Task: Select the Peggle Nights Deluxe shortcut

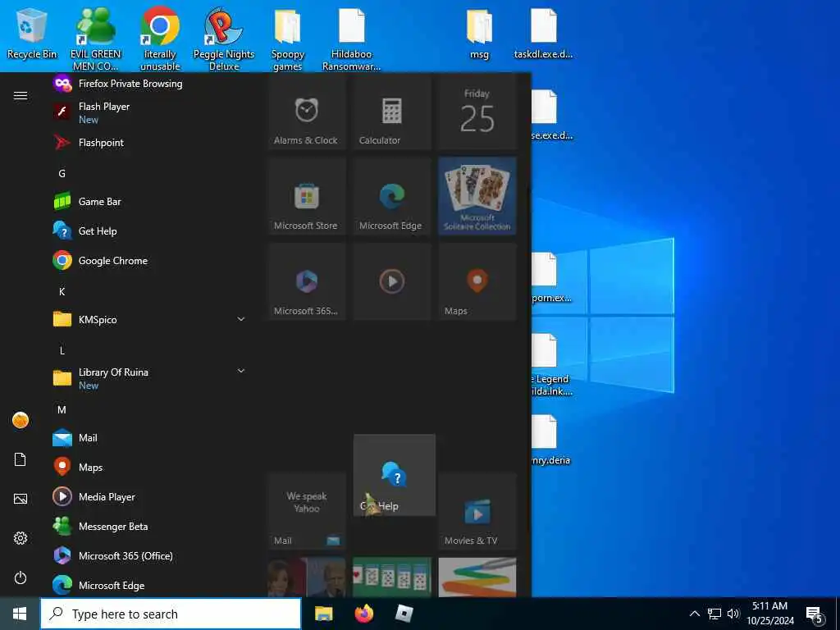Action: (x=224, y=39)
